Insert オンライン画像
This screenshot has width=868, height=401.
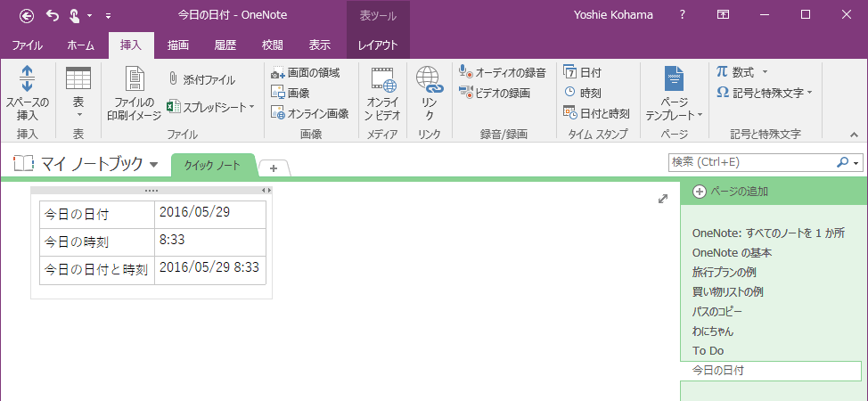click(x=310, y=113)
